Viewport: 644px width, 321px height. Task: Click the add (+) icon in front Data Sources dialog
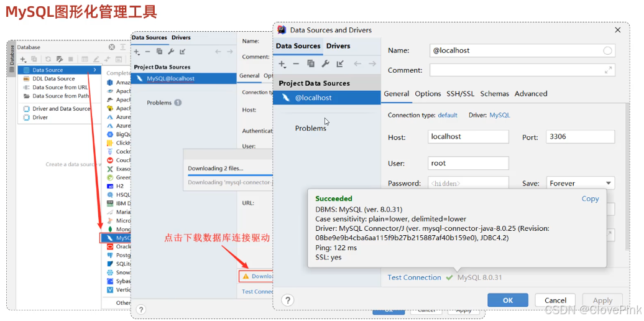(x=282, y=63)
